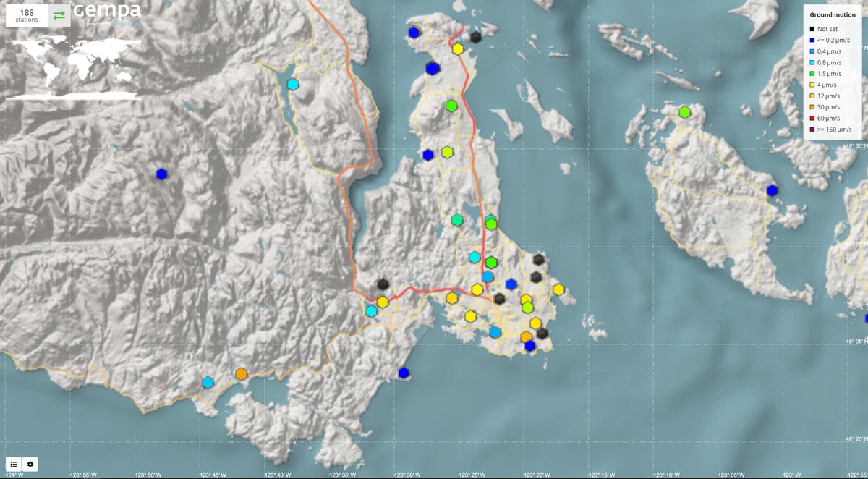Click the '30 µm/s' legend label
This screenshot has width=868, height=479.
coord(830,107)
